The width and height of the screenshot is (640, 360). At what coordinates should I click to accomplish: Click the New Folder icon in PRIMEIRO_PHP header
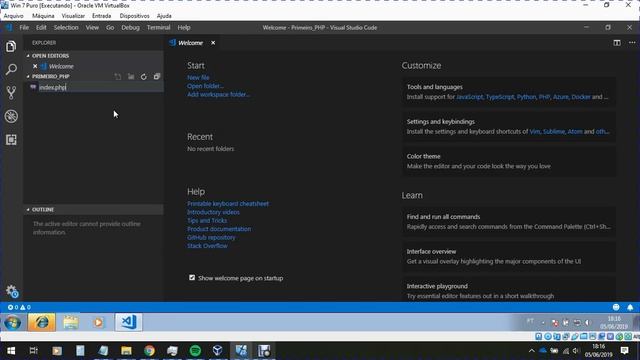[x=131, y=76]
